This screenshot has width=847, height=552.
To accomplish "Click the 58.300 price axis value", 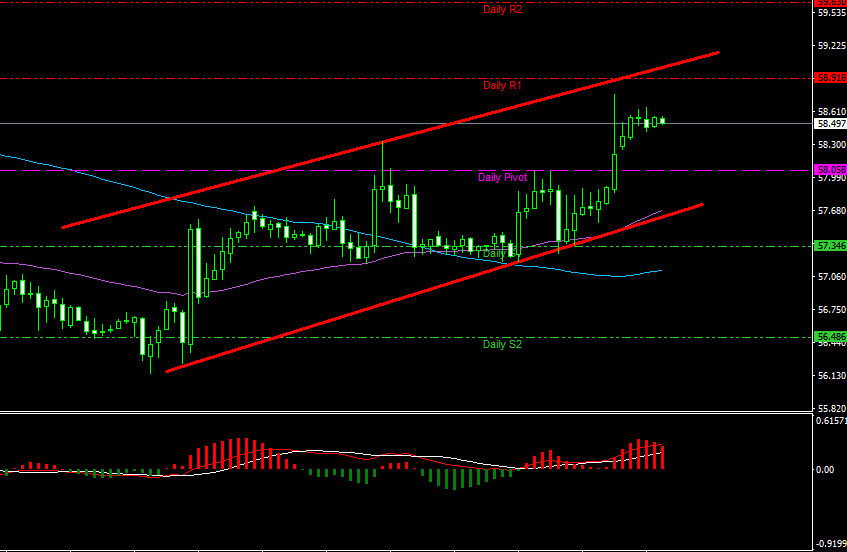I will (x=831, y=145).
